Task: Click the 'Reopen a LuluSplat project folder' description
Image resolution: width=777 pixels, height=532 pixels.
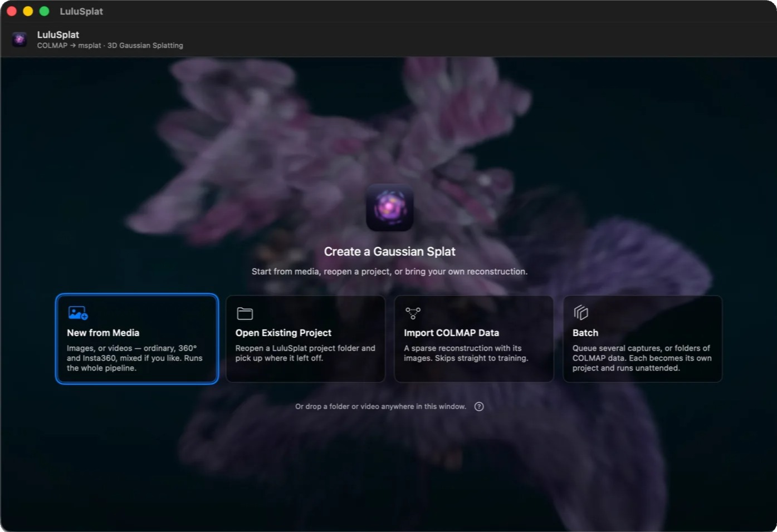Action: (x=305, y=353)
